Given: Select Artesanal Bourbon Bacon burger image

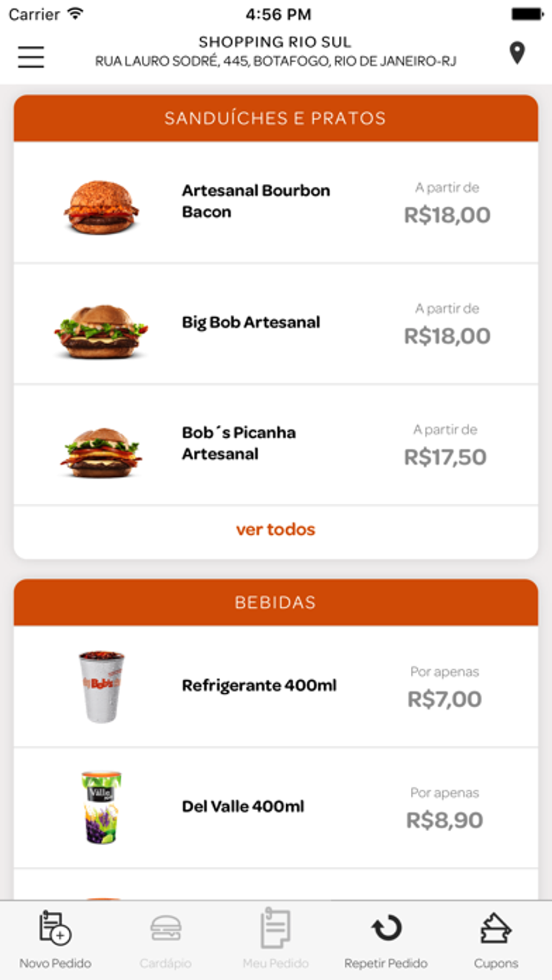Looking at the screenshot, I should click(101, 208).
